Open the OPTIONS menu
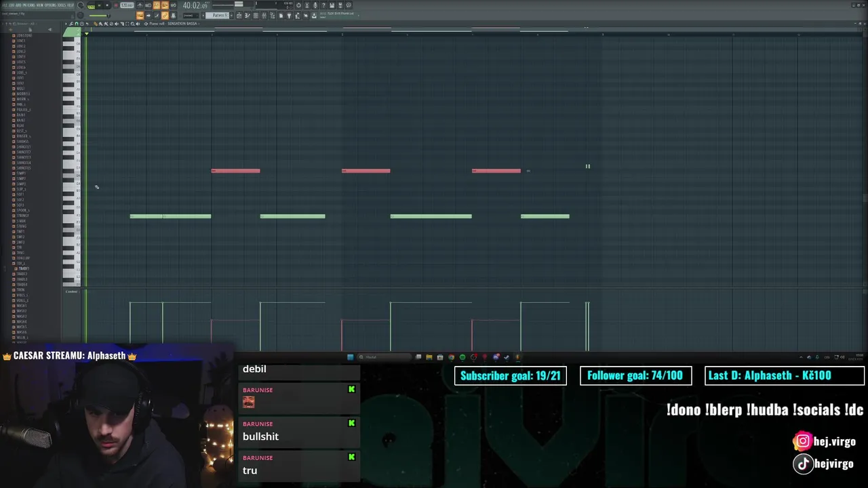This screenshot has width=868, height=488. click(x=50, y=5)
